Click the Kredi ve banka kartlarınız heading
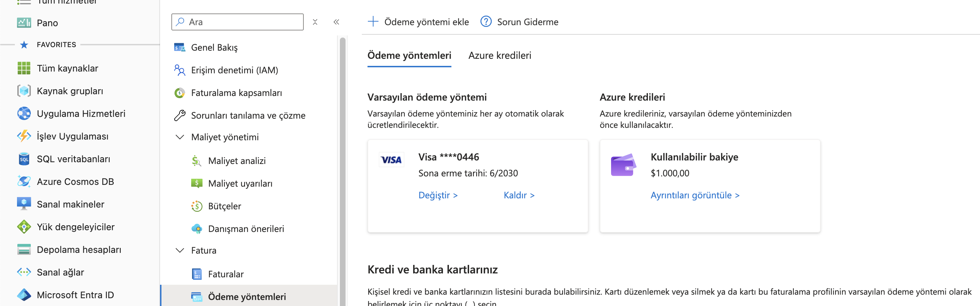Screen dimensions: 980x306 (x=433, y=270)
